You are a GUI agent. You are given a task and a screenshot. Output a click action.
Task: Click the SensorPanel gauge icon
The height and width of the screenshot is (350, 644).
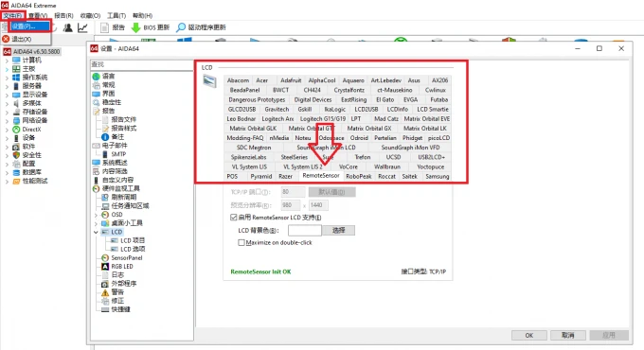(105, 257)
